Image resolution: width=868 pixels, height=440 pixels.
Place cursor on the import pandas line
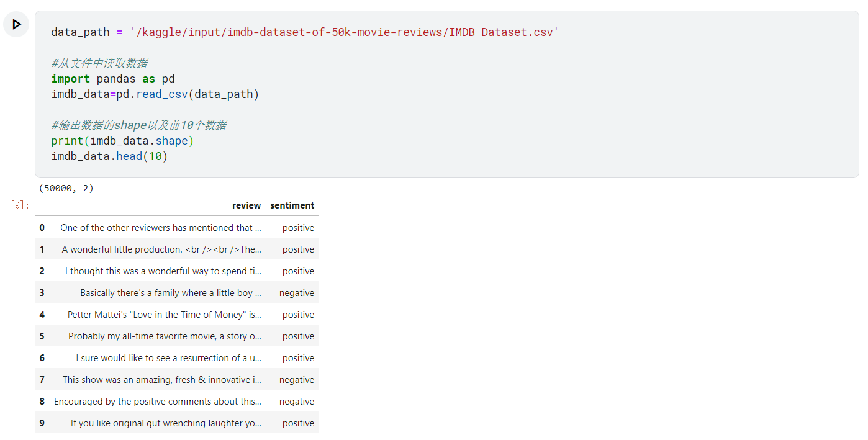(112, 78)
